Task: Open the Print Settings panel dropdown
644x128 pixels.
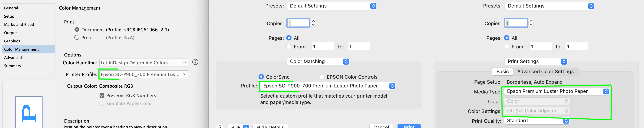Action: point(536,62)
